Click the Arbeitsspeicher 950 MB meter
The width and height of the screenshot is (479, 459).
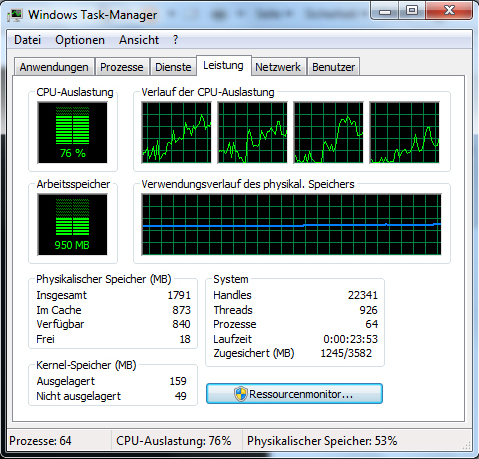72,225
